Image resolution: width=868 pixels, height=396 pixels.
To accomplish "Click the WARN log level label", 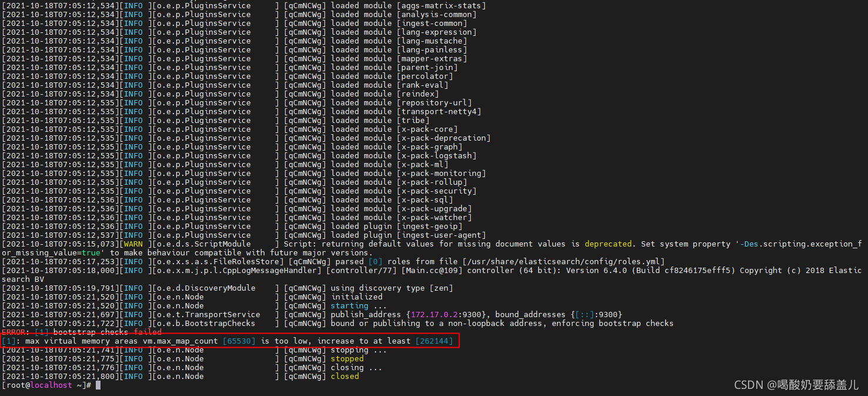I will (133, 244).
